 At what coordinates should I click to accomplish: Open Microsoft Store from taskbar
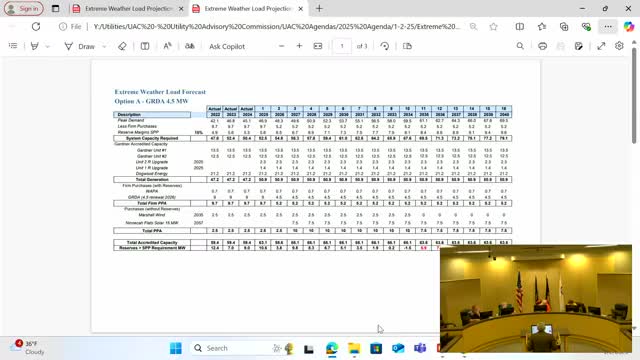[376, 348]
